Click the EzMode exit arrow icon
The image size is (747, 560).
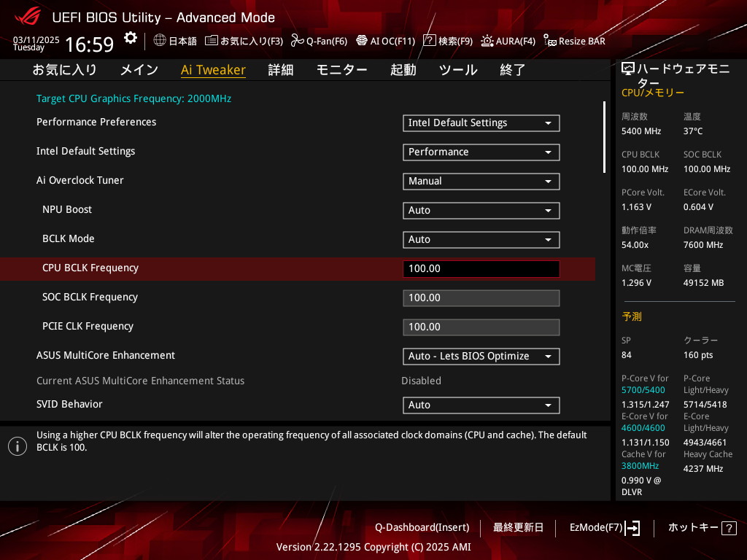(632, 528)
